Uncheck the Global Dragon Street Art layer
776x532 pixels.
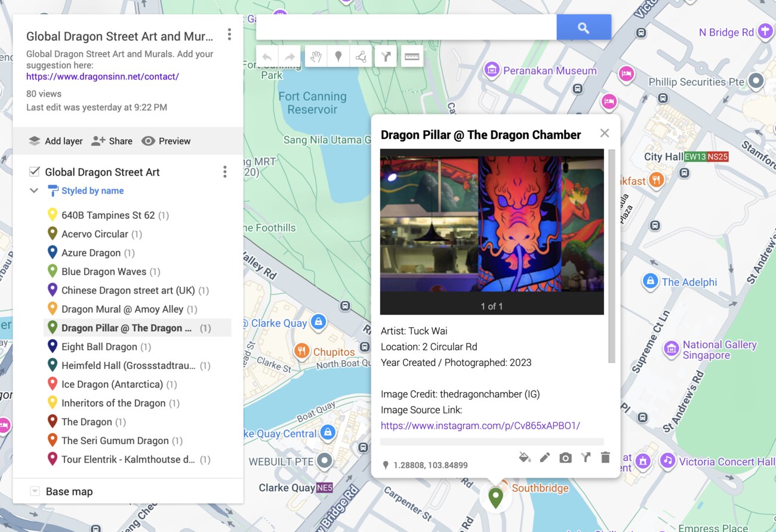click(x=35, y=172)
